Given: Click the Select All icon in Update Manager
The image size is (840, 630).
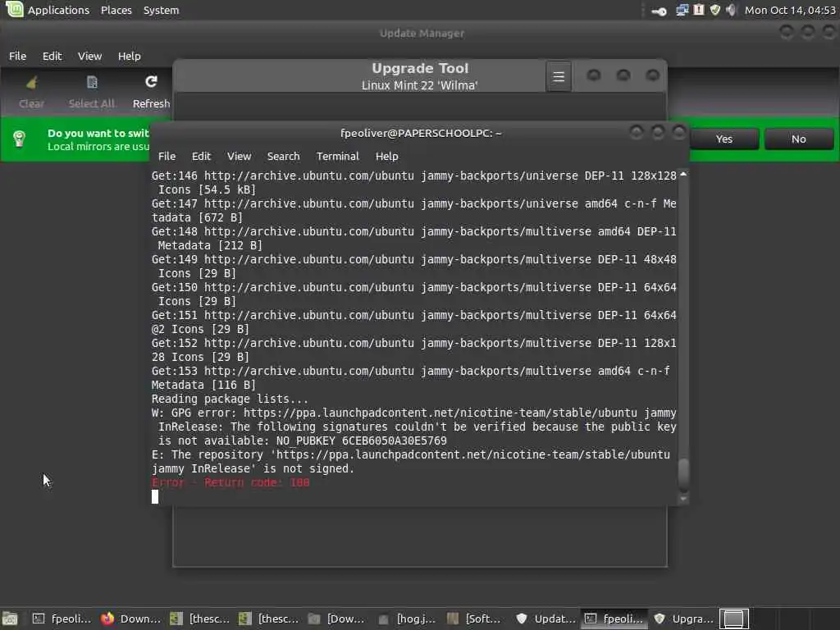Looking at the screenshot, I should click(92, 82).
